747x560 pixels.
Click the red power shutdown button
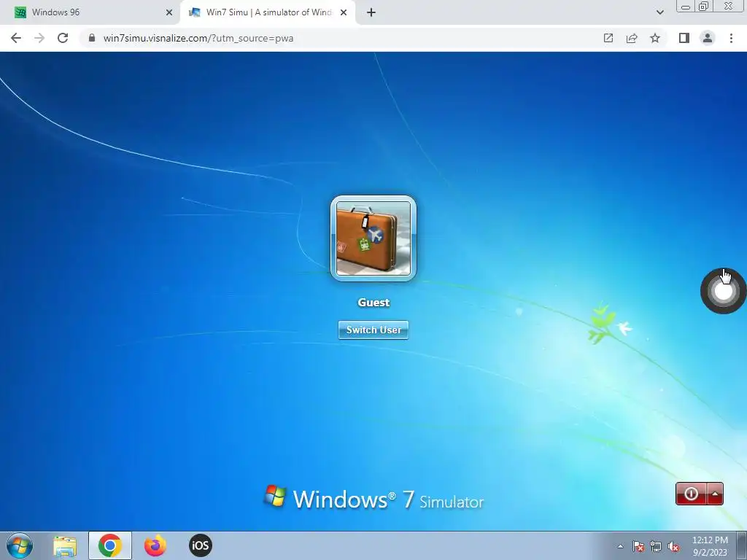(x=691, y=494)
